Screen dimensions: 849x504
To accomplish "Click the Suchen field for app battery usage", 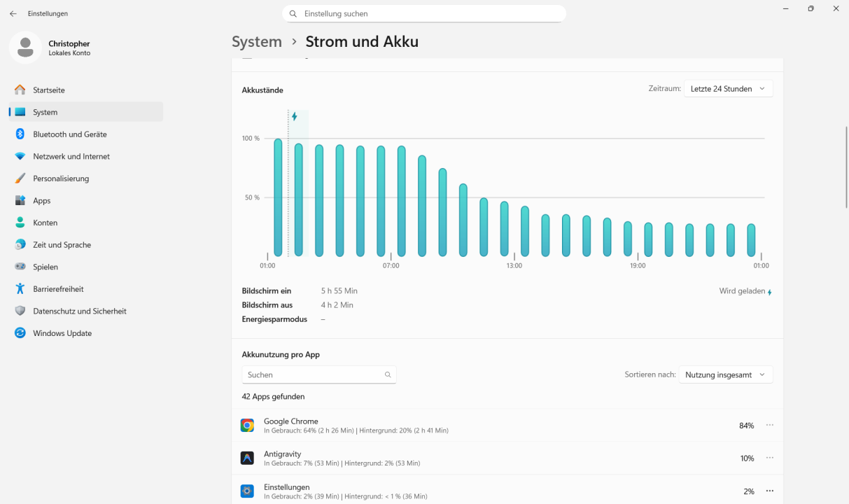I will tap(318, 374).
